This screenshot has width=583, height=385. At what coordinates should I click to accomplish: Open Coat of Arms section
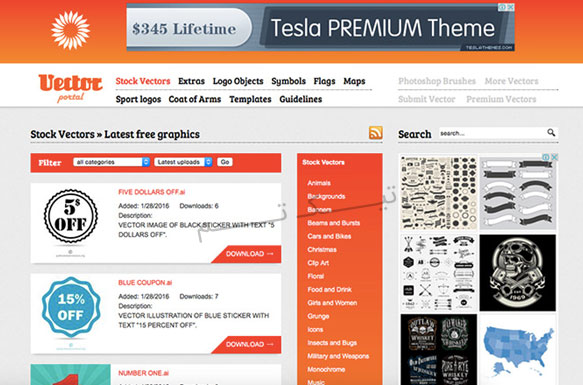point(195,99)
